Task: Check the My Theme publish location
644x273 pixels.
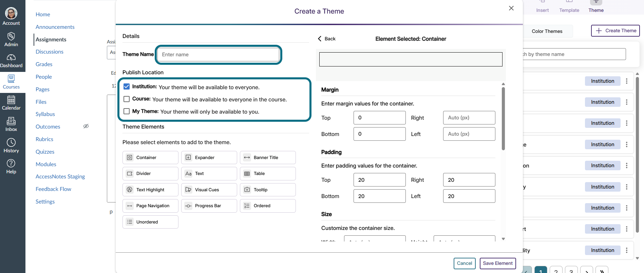Action: (x=127, y=111)
